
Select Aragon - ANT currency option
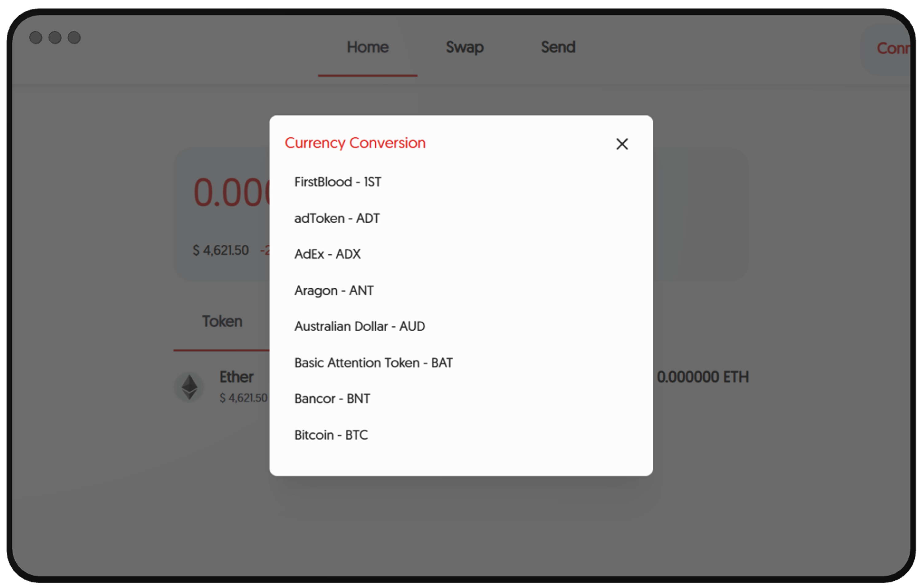coord(334,290)
